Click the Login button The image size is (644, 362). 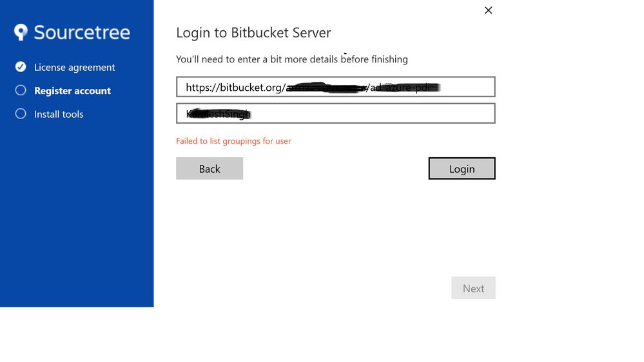click(462, 168)
